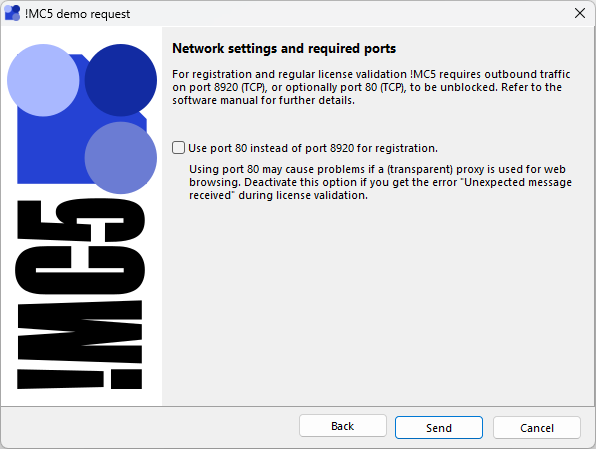Go back with the Back button
The image size is (596, 449).
click(x=343, y=426)
